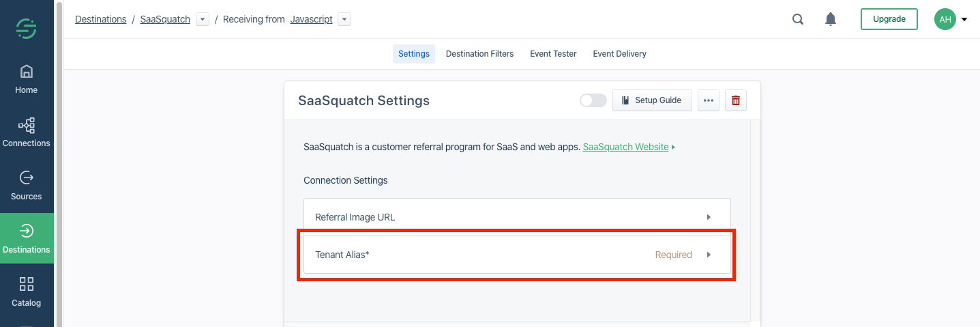Open the three-dots more options menu

tap(709, 100)
